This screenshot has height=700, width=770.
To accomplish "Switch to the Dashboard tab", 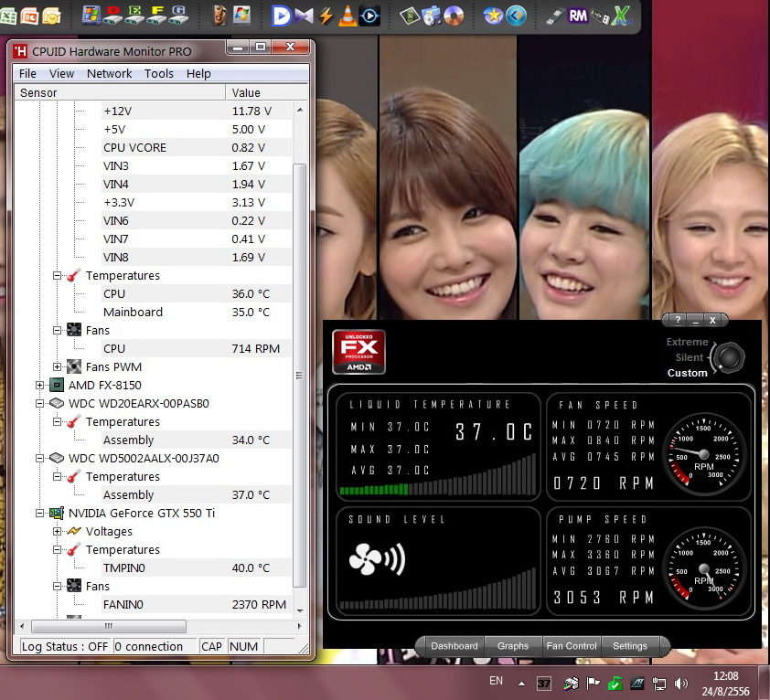I will click(x=455, y=646).
